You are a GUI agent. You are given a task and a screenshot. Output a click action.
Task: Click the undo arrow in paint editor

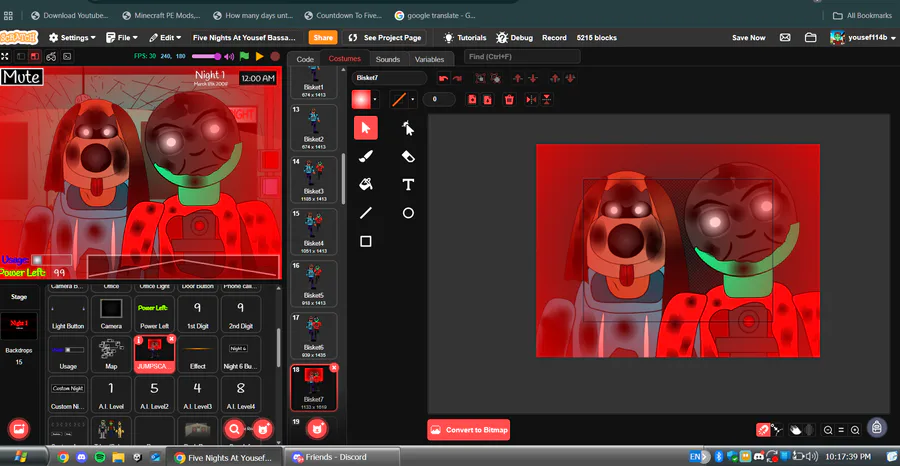coord(443,78)
